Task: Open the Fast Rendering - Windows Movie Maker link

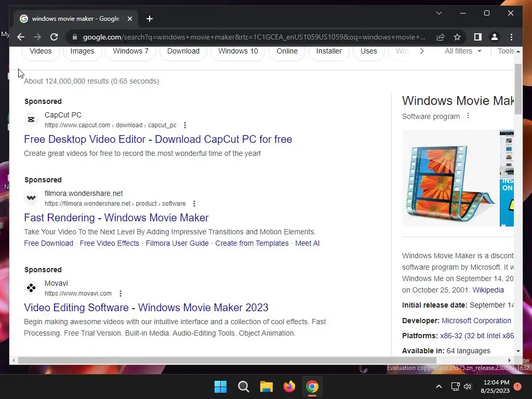Action: point(116,218)
